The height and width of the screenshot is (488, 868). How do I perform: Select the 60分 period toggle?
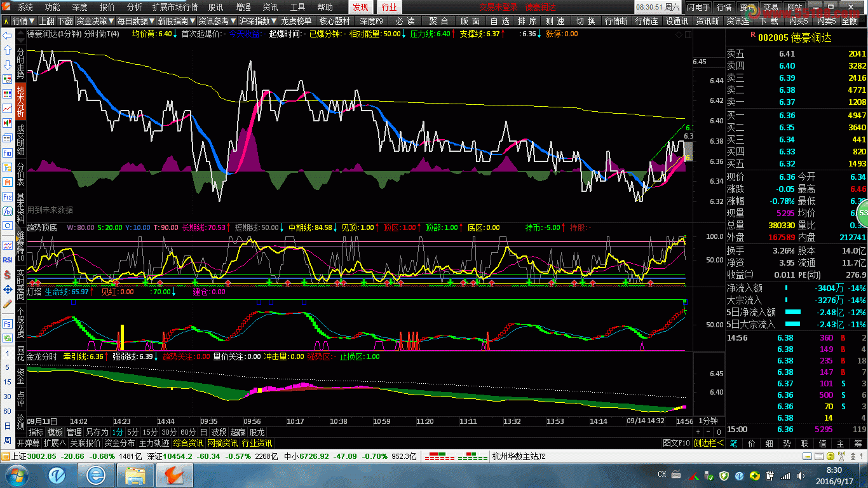point(188,432)
